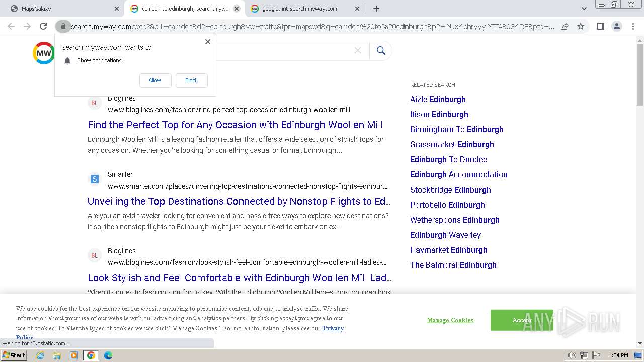Screen dimensions: 644x362
Task: Click the page vertical scrollbar thumb
Action: [640, 75]
